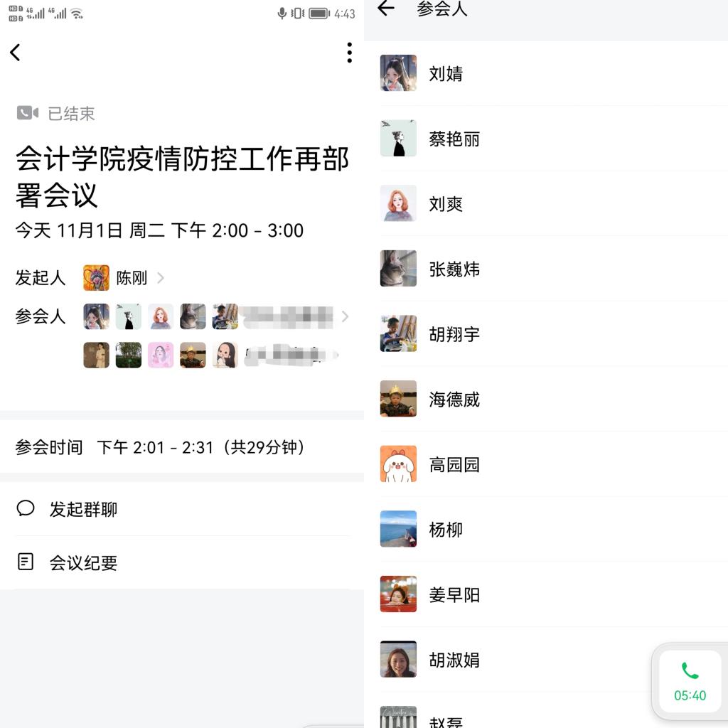Screen dimensions: 728x728
Task: Expand the participant list chevron in 参会人 row
Action: tap(345, 316)
